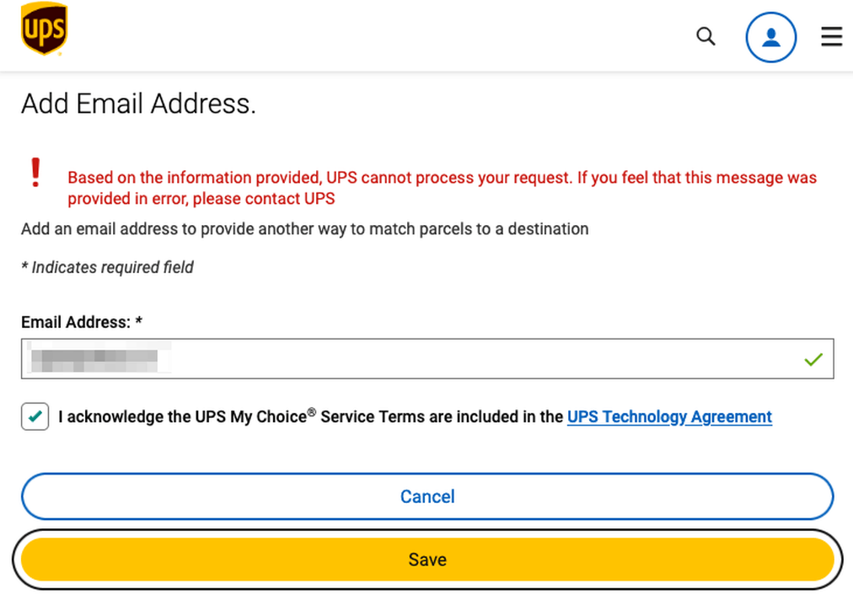This screenshot has width=853, height=616.
Task: Open the user profile account icon
Action: [770, 37]
